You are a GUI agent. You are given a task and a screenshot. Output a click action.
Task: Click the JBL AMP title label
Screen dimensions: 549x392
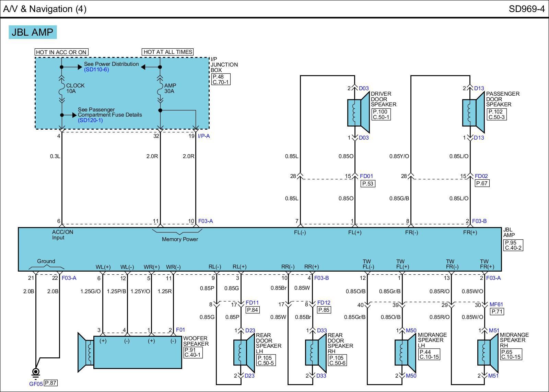[33, 32]
